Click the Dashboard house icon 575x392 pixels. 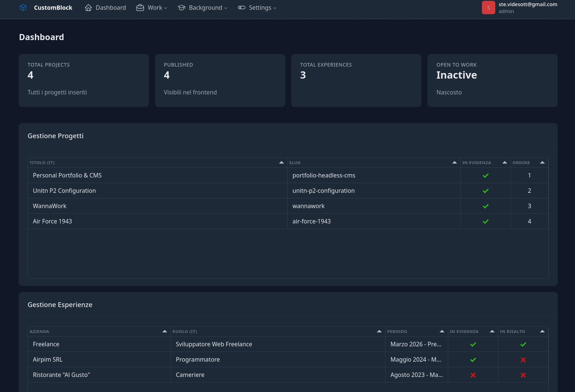click(88, 8)
